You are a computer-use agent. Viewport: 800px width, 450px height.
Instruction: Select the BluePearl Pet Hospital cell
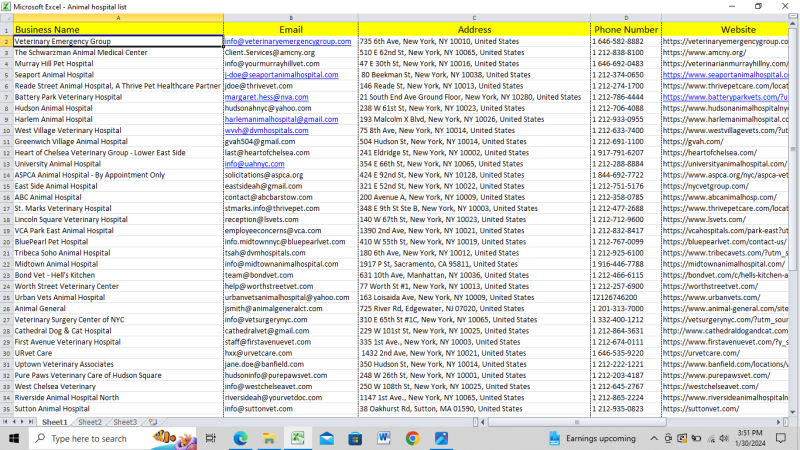coord(118,242)
